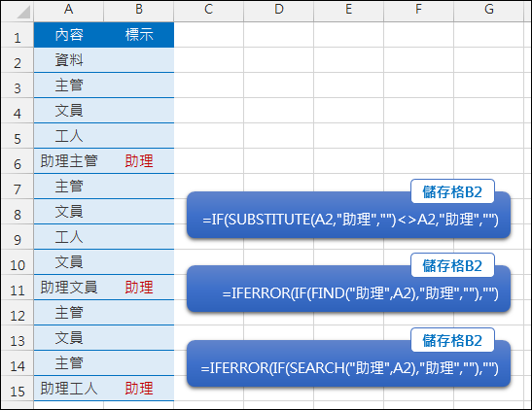The image size is (532, 410).
Task: Select row 2 header
Action: (x=18, y=60)
